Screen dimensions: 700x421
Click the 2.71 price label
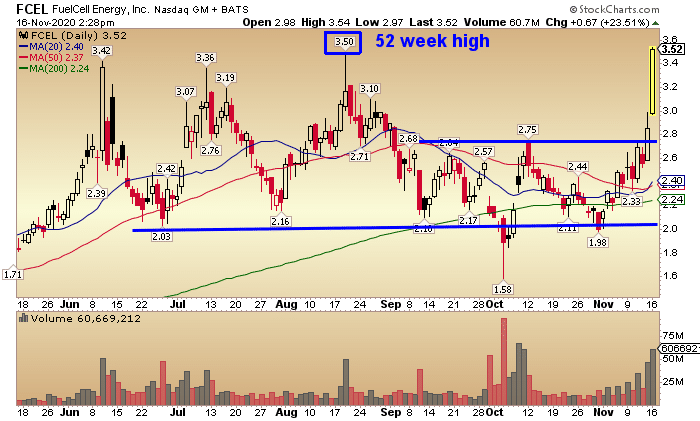[x=359, y=156]
